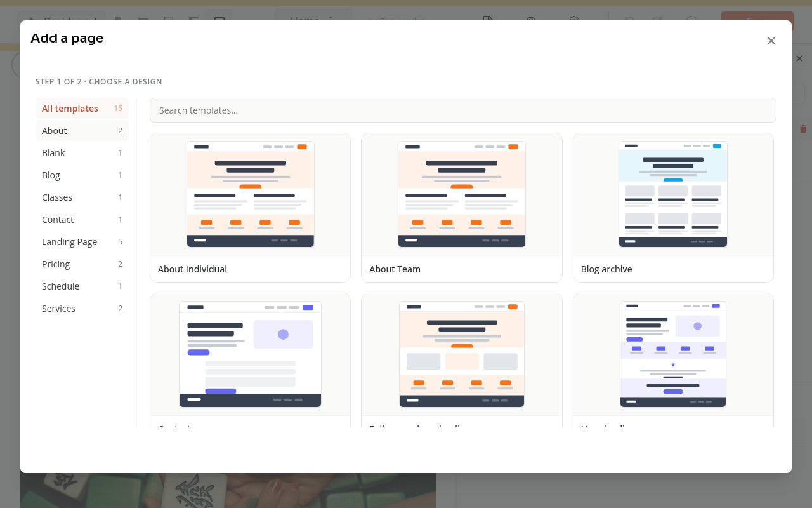
Task: Select the All templates category
Action: pyautogui.click(x=82, y=109)
